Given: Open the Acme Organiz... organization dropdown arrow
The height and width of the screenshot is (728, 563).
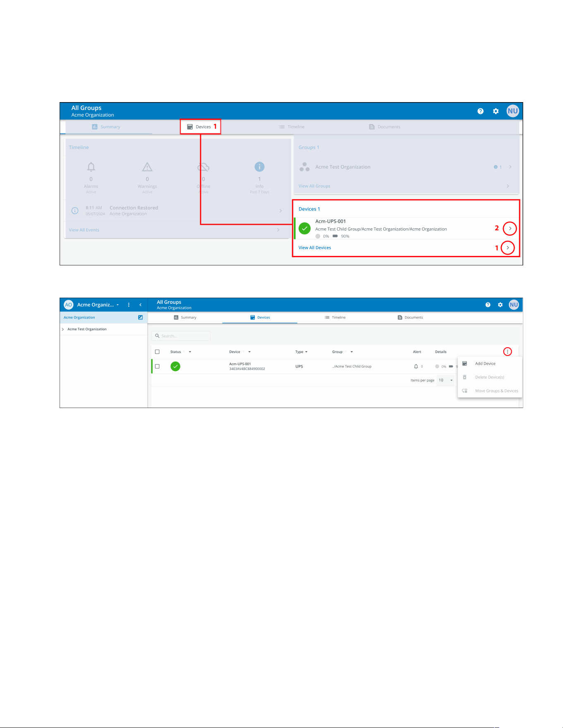Looking at the screenshot, I should point(118,305).
